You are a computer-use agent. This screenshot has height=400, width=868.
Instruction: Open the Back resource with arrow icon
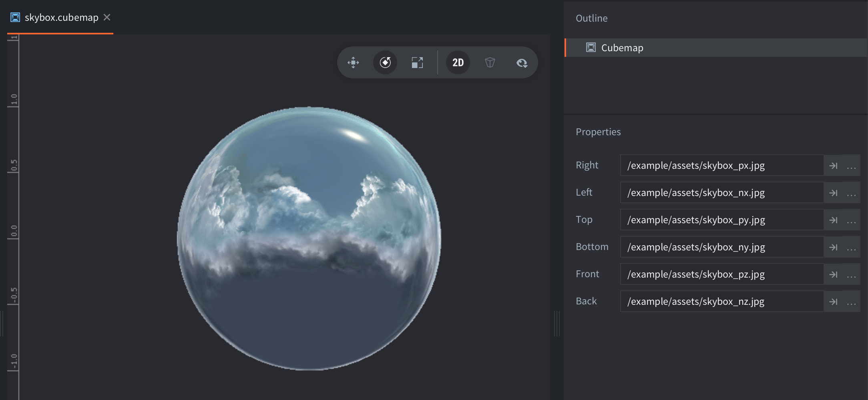[834, 302]
